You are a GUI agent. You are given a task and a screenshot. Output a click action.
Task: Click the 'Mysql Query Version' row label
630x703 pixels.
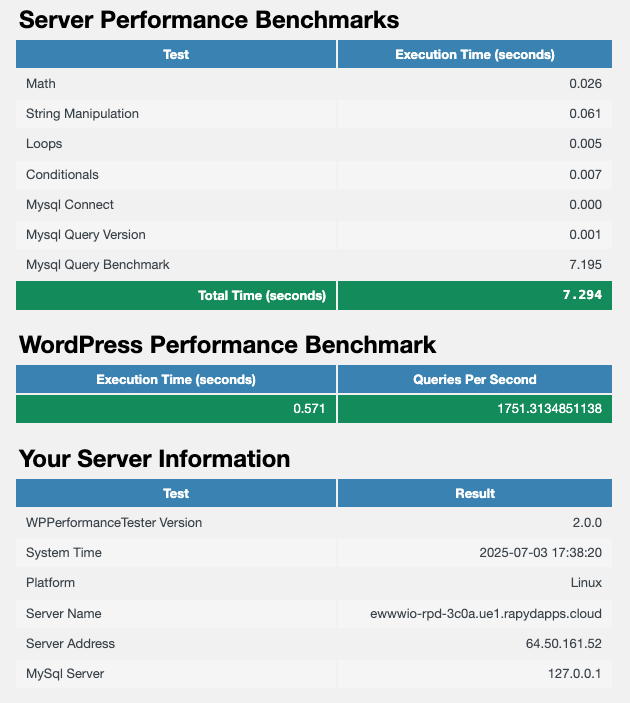pyautogui.click(x=86, y=235)
